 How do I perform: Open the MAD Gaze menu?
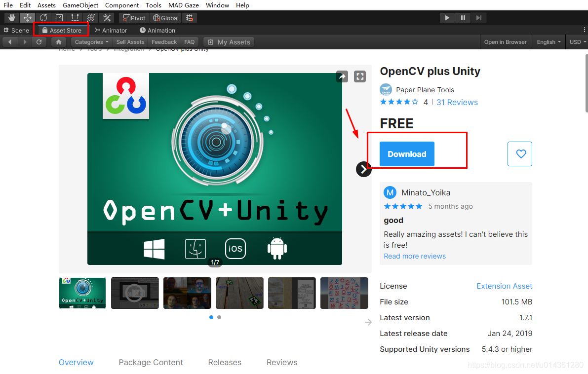(x=183, y=5)
